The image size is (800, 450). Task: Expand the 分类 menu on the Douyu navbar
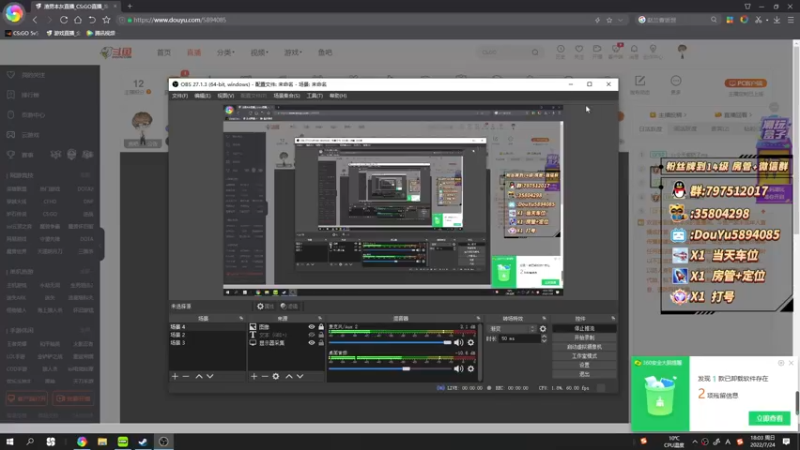coord(226,53)
